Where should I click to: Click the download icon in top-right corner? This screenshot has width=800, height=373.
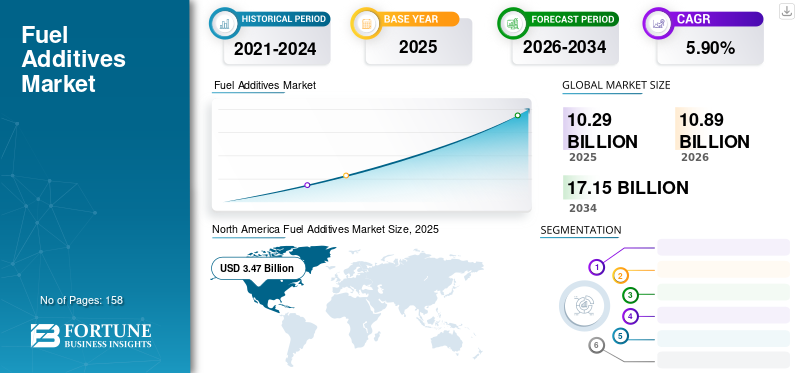(786, 11)
